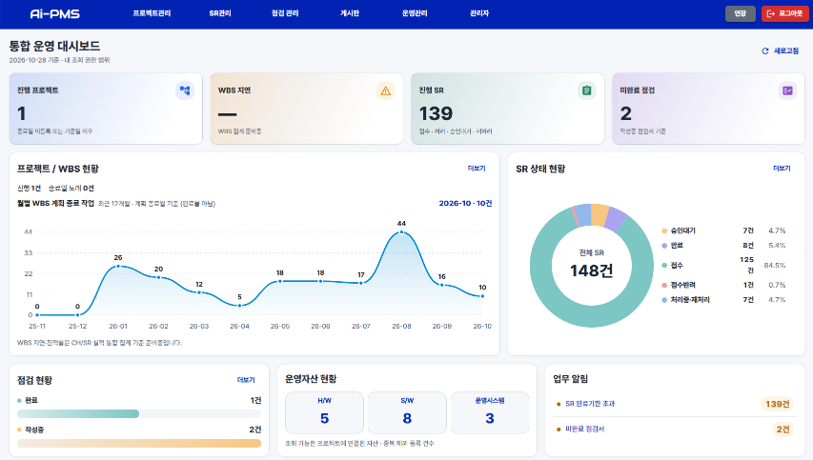Click the teal 접수 donut segment
Viewport: 813px width, 460px height.
click(x=592, y=315)
